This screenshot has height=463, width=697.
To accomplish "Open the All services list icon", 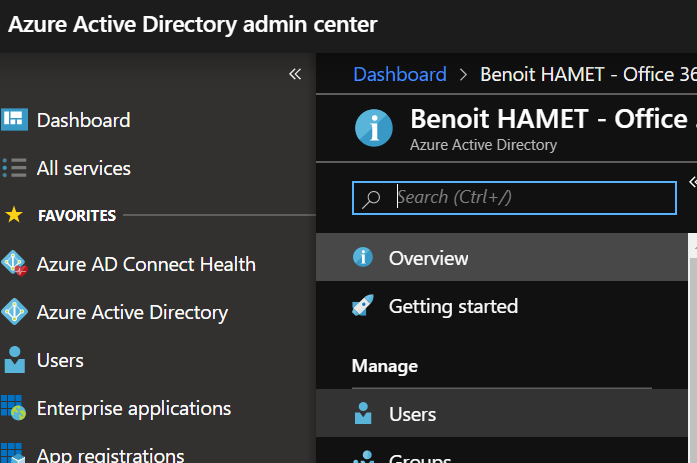I will point(15,168).
